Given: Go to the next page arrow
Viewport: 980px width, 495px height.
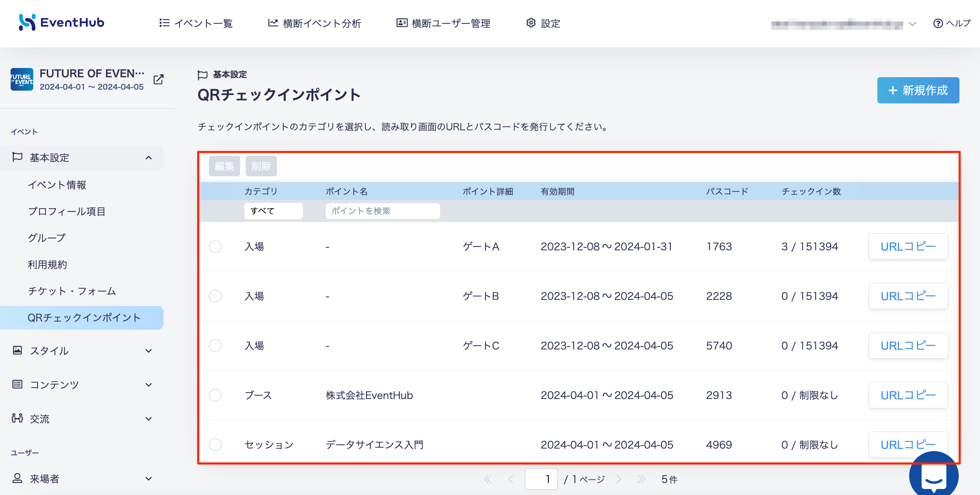Looking at the screenshot, I should 619,479.
